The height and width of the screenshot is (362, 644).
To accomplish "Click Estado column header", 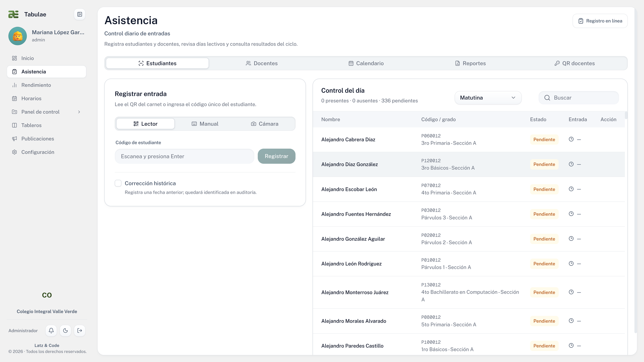I will tap(538, 119).
